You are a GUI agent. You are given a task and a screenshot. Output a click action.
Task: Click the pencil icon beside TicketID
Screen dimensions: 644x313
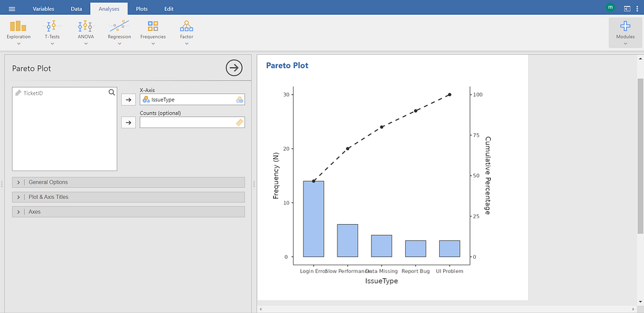[18, 93]
